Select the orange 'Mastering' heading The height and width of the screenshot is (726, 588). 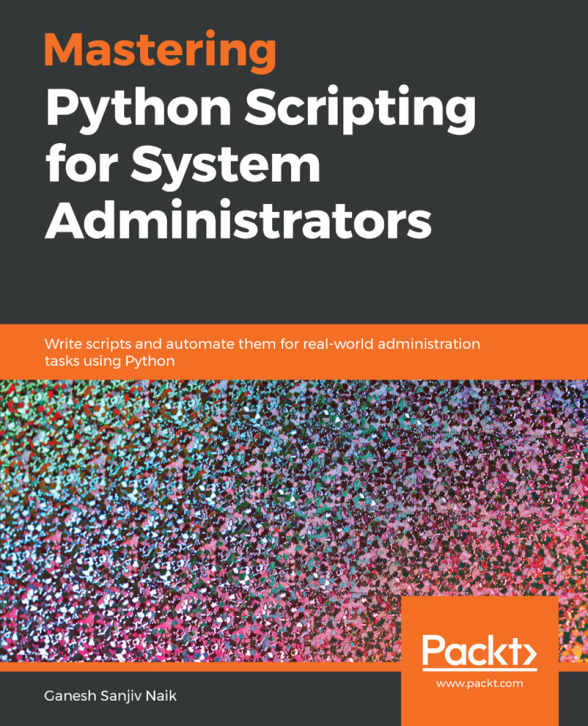(x=161, y=52)
